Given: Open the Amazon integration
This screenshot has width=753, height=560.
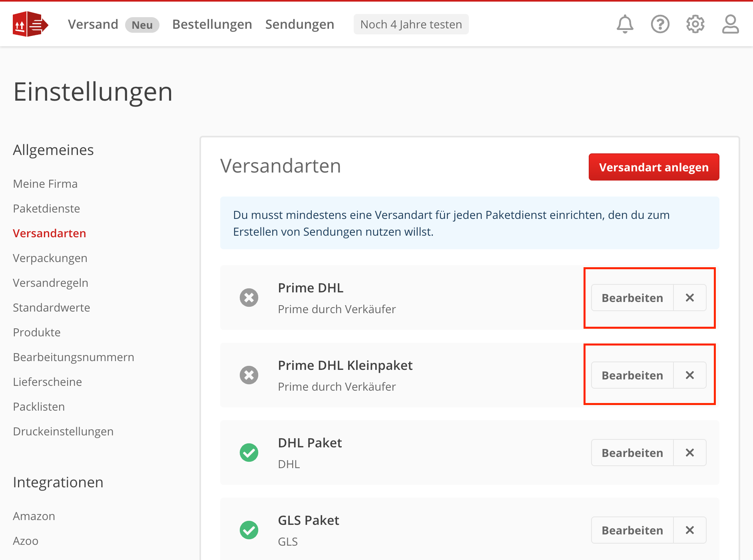Looking at the screenshot, I should [34, 516].
